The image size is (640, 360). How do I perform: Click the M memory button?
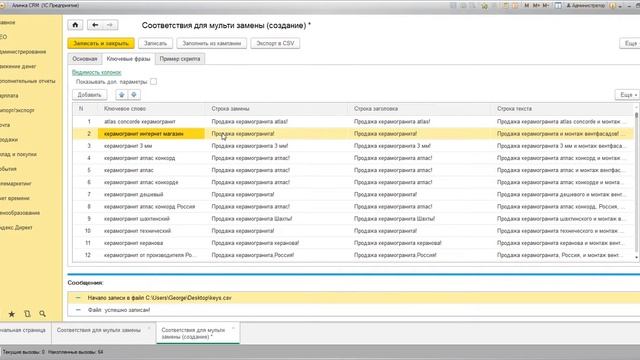tap(527, 6)
